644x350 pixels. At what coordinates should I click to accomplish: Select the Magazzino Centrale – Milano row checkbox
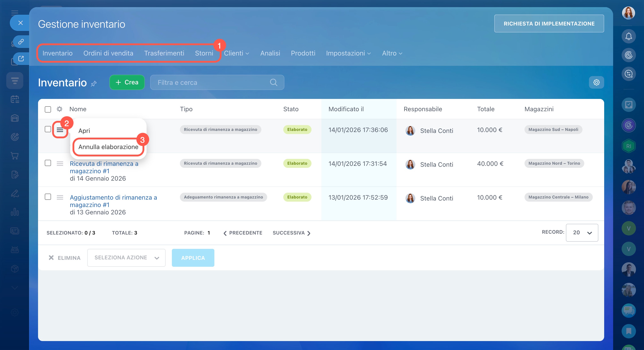(x=48, y=197)
